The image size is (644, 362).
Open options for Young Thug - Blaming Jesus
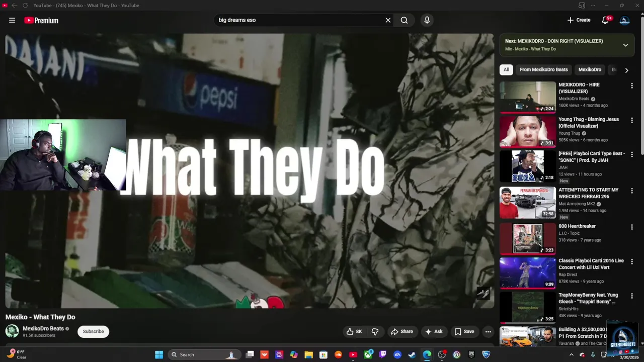pos(632,121)
